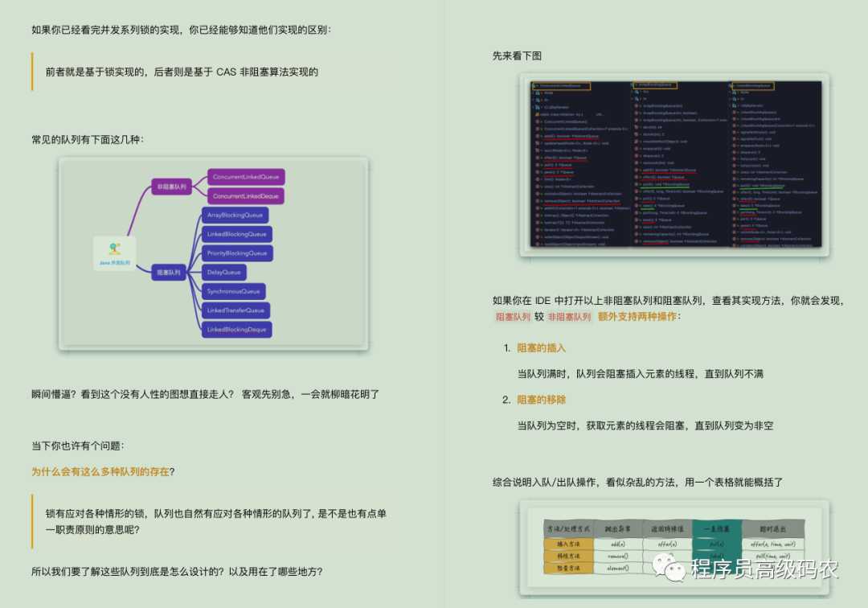This screenshot has width=868, height=608.
Task: Click the orange text 额外支持两种操作
Action: pyautogui.click(x=637, y=317)
